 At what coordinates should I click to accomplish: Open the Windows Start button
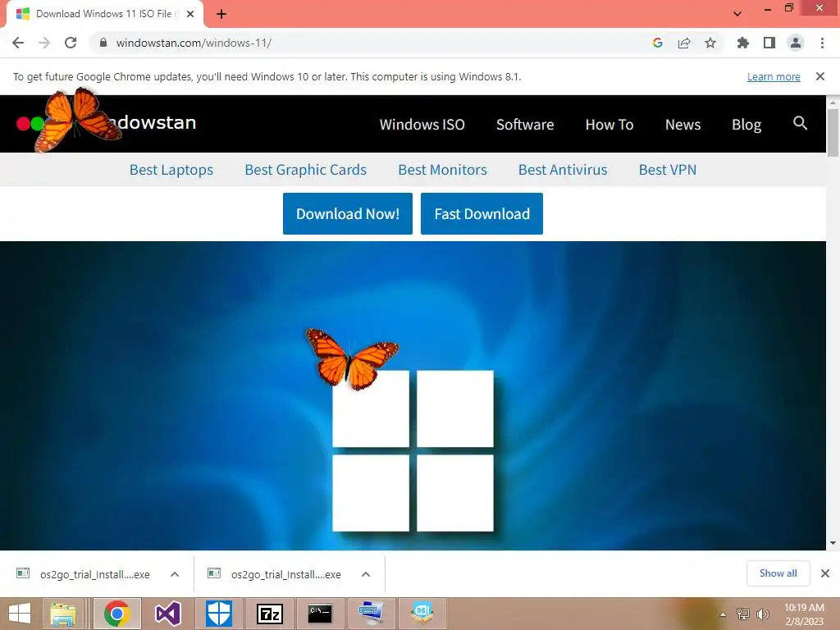pos(20,614)
